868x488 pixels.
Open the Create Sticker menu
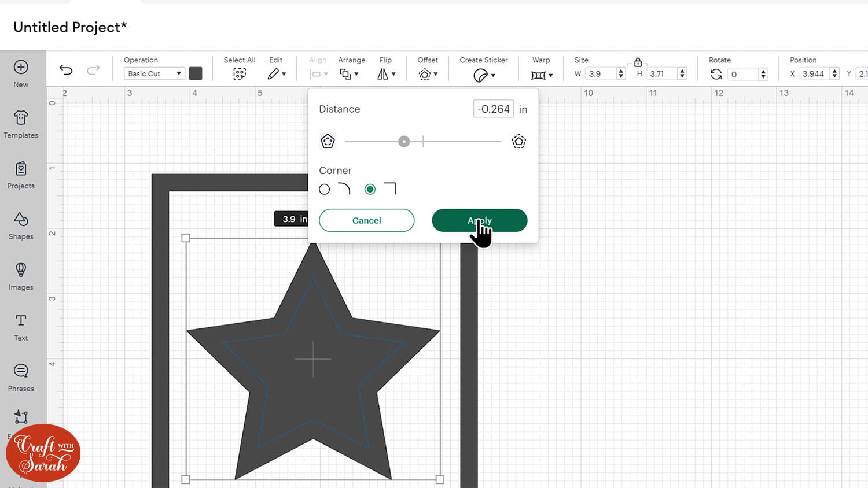pyautogui.click(x=484, y=75)
